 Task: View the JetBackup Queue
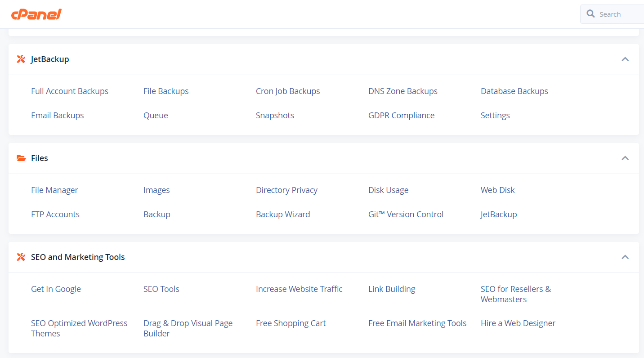156,115
